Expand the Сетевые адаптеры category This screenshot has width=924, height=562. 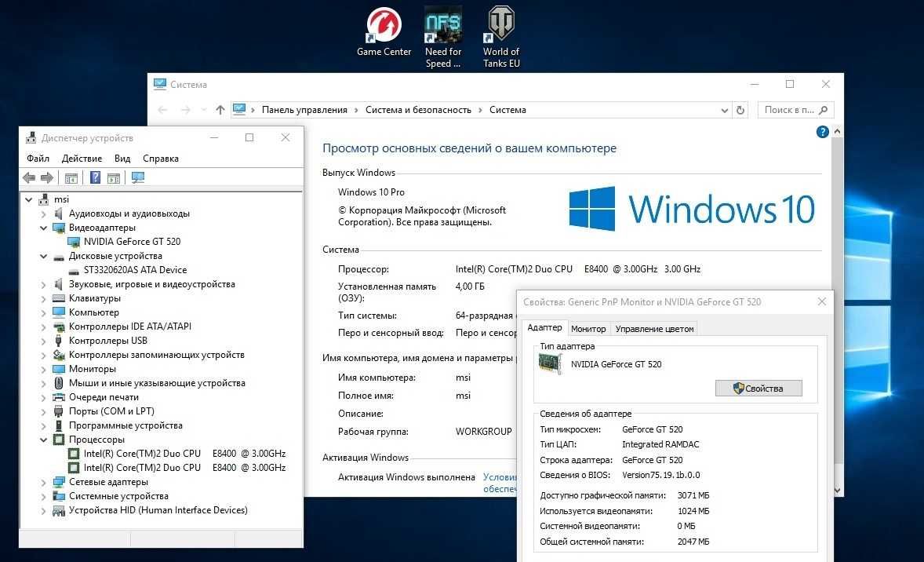tap(44, 482)
